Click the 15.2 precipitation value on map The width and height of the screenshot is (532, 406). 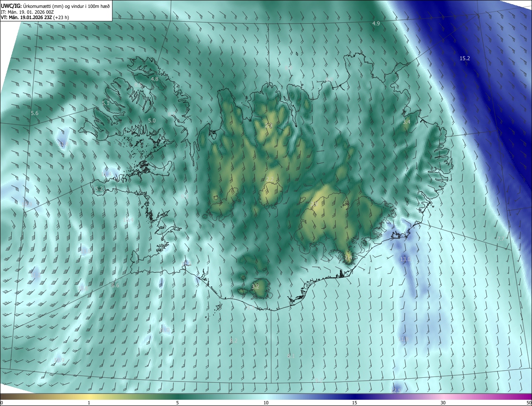465,59
